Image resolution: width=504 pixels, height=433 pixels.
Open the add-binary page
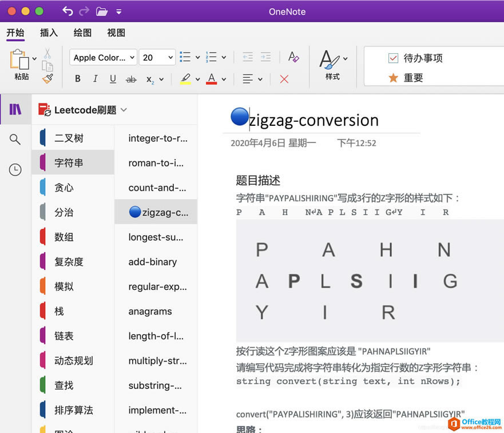click(156, 261)
